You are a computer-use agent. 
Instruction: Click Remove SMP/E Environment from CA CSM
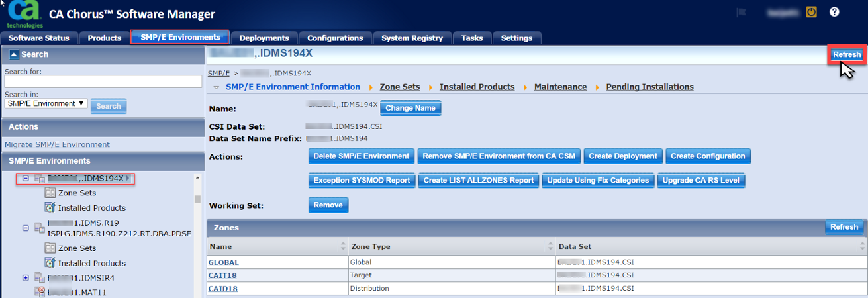[x=499, y=156]
